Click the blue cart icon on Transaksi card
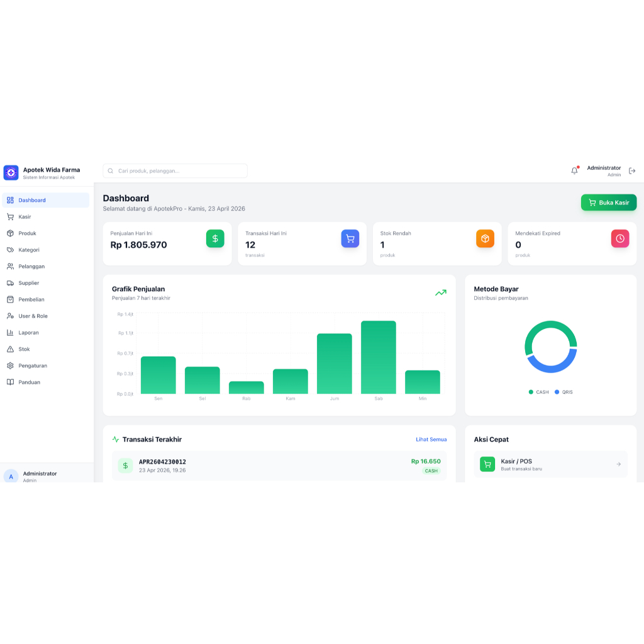Viewport: 644px width, 644px height. coord(350,238)
